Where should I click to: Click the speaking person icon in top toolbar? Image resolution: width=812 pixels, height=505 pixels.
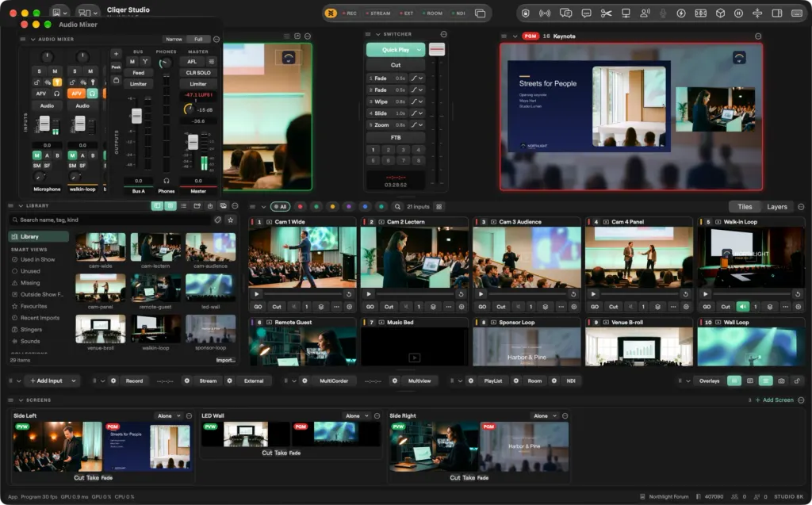coord(645,13)
